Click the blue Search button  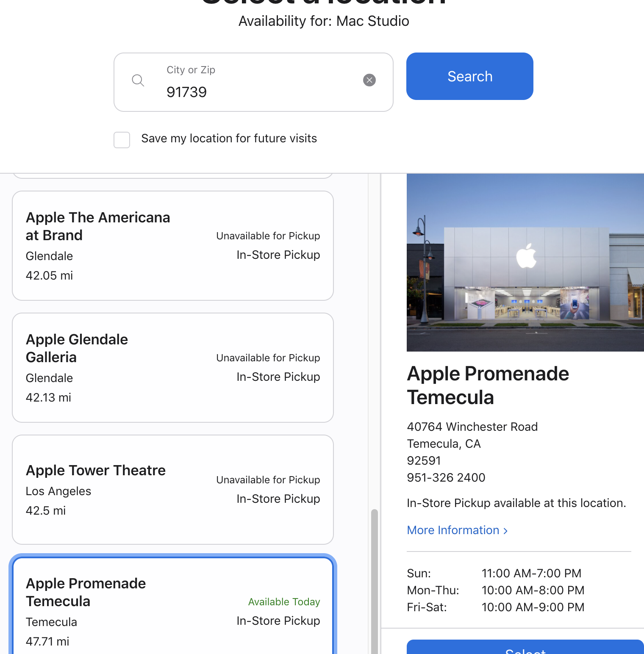[x=469, y=76]
